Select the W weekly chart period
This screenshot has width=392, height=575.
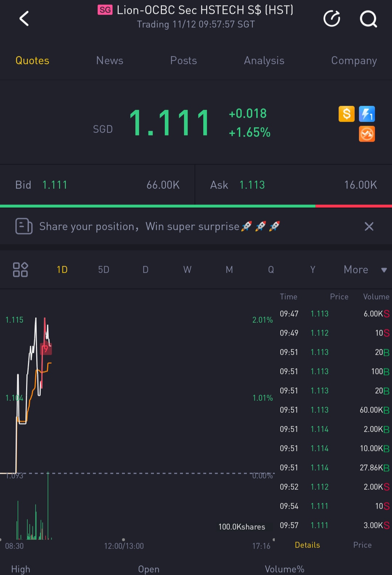coord(187,270)
